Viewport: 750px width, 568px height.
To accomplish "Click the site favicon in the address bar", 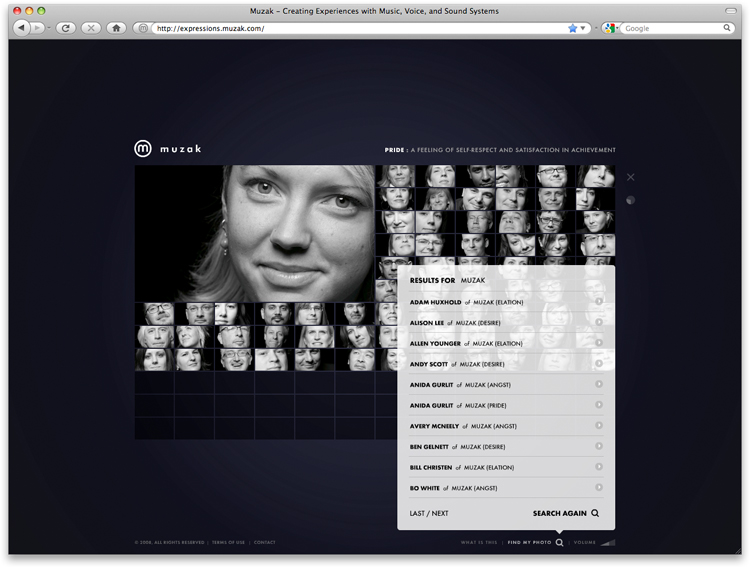I will pos(143,28).
